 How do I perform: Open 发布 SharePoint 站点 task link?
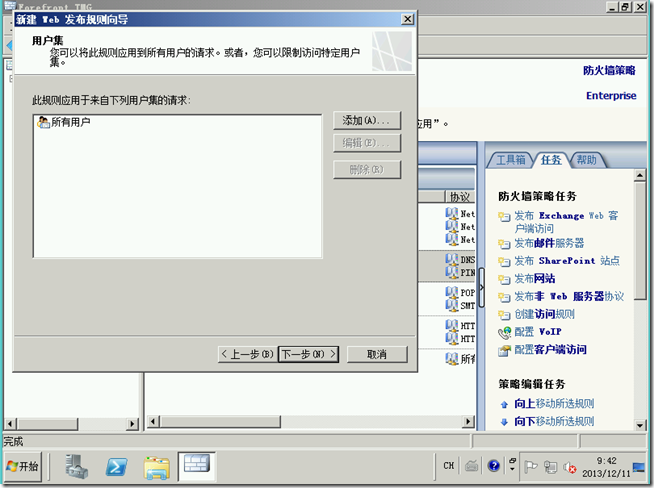567,261
